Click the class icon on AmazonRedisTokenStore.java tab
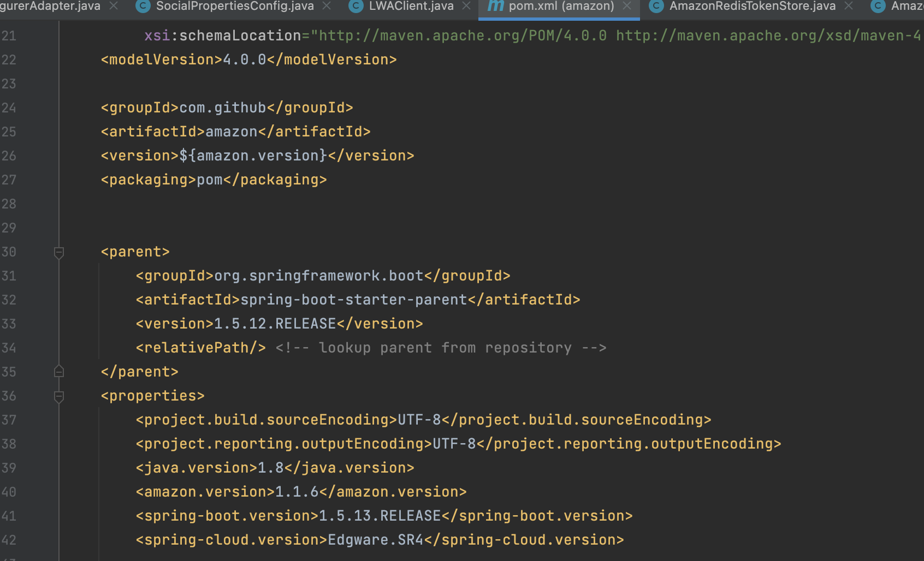Image resolution: width=924 pixels, height=561 pixels. [656, 6]
